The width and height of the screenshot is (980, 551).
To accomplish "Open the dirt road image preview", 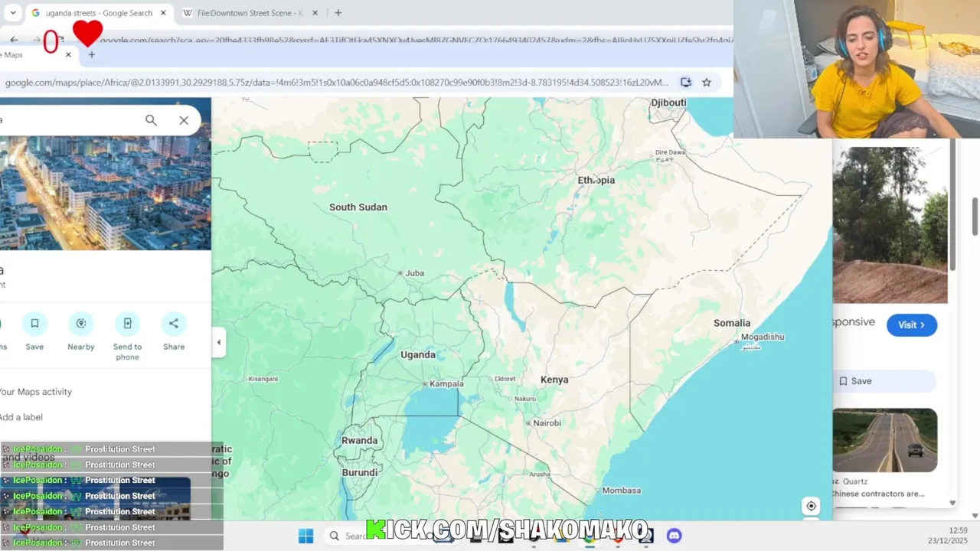I will point(890,225).
